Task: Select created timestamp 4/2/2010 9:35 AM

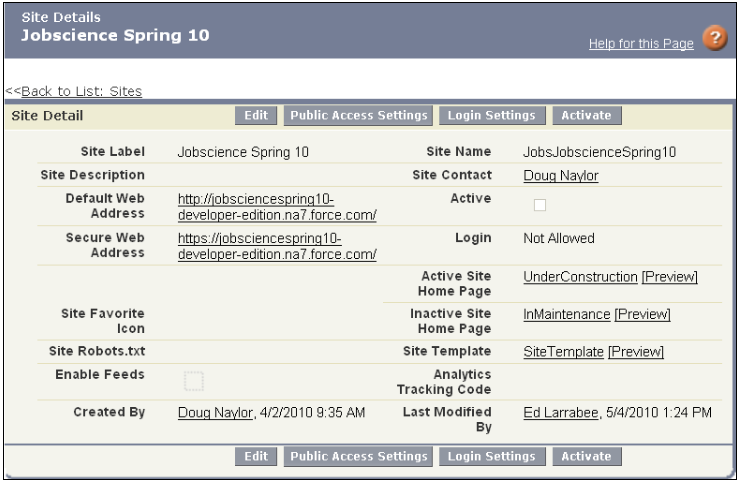Action: 312,413
